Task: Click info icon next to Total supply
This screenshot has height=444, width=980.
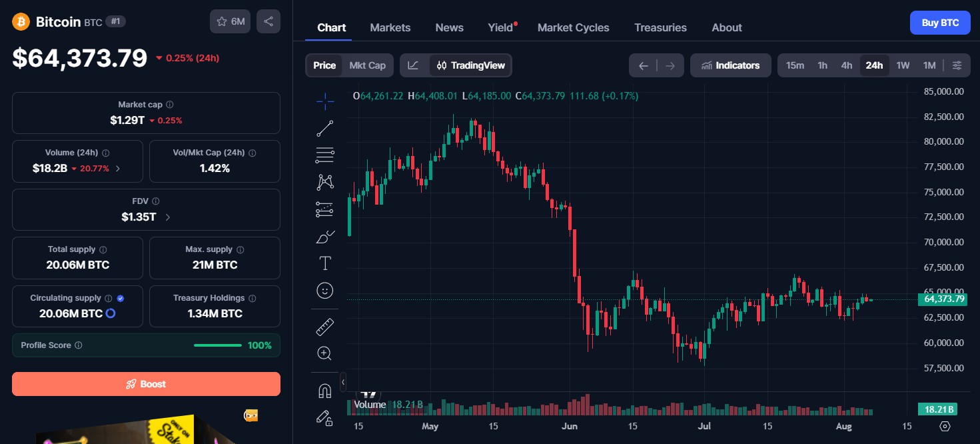Action: pyautogui.click(x=103, y=249)
